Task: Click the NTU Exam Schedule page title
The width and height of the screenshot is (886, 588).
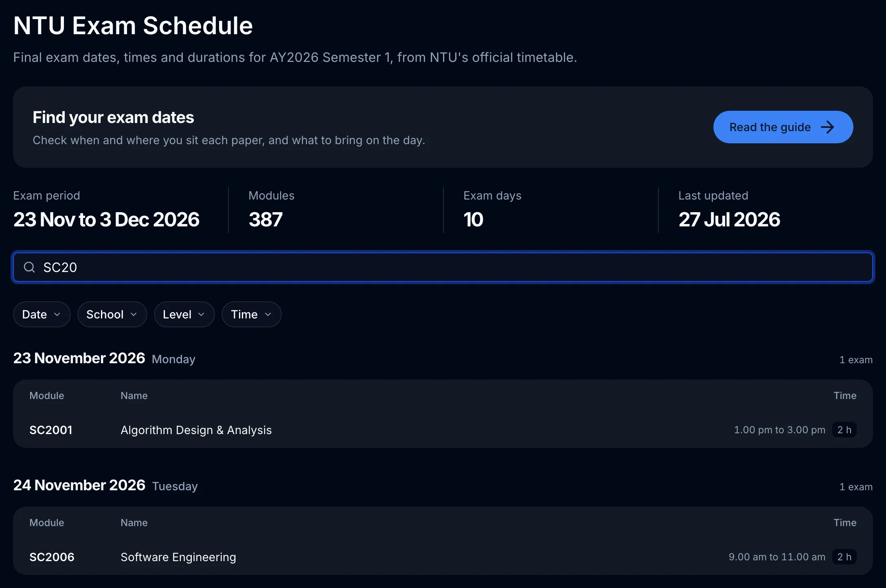Action: (x=133, y=26)
